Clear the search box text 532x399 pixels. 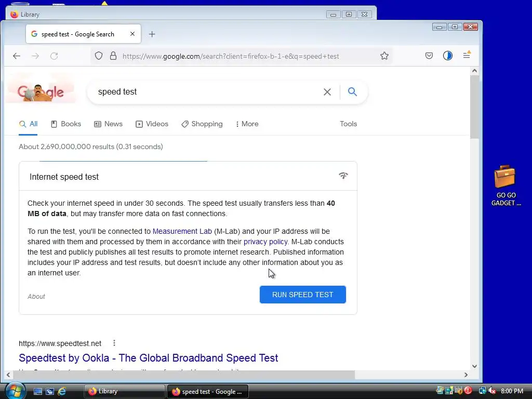[x=327, y=92]
